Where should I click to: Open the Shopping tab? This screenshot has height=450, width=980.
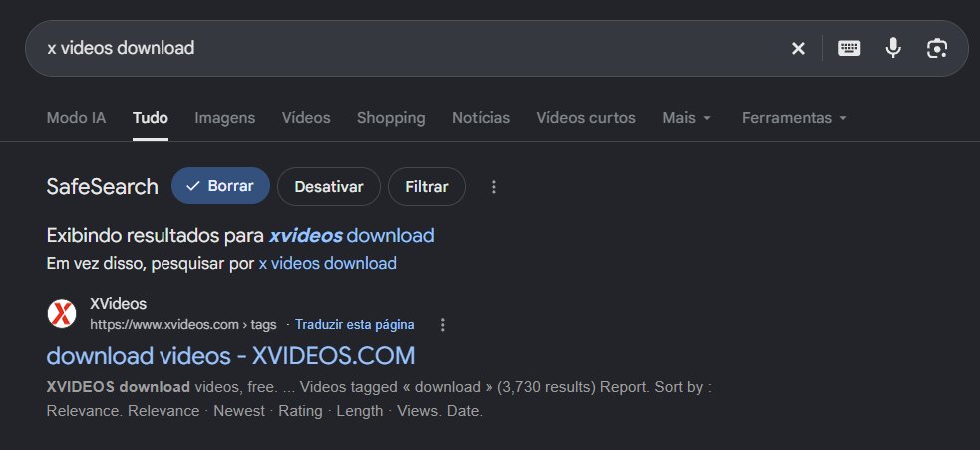pyautogui.click(x=391, y=118)
